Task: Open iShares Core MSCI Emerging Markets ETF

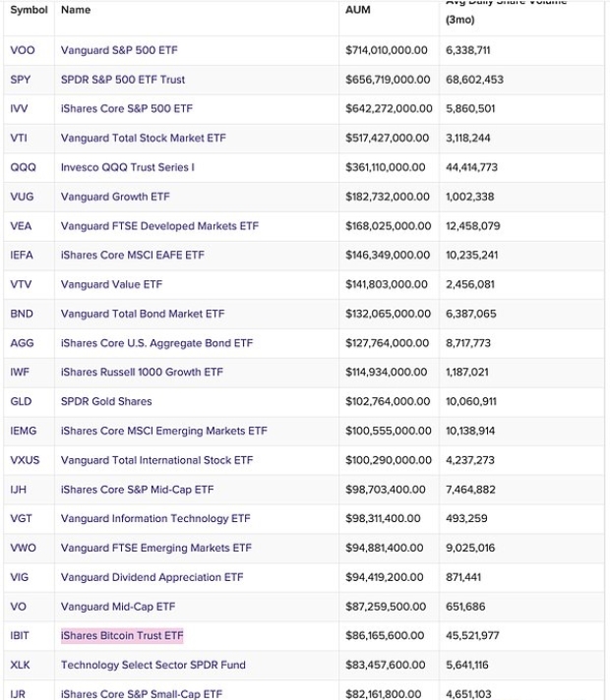Action: [x=164, y=431]
